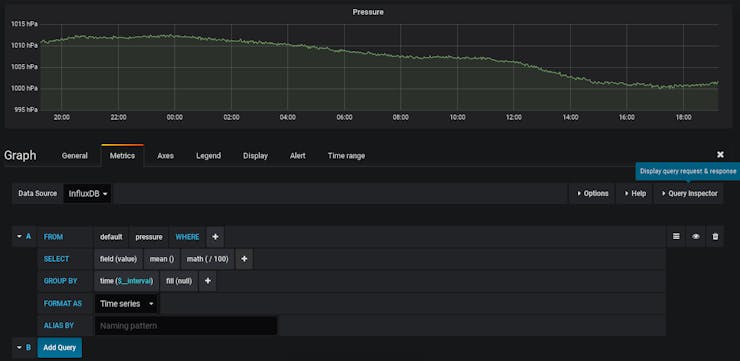Switch to the Legend tab

[209, 156]
